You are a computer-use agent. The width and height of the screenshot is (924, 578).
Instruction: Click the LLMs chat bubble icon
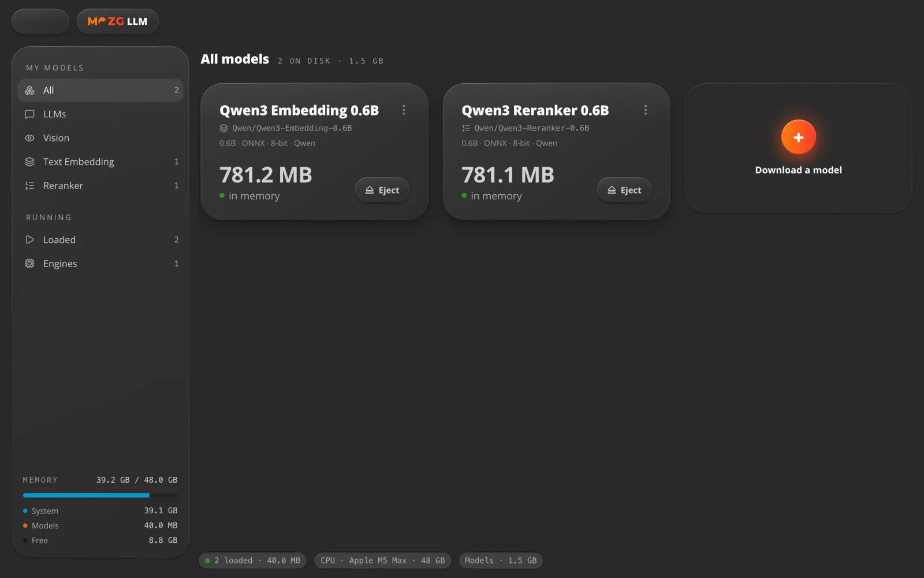coord(29,114)
